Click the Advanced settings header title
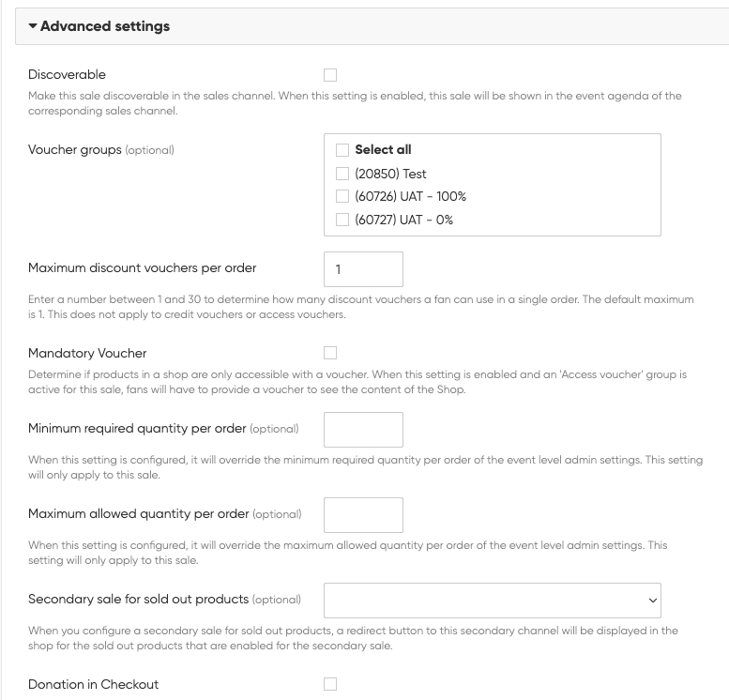 pyautogui.click(x=104, y=26)
